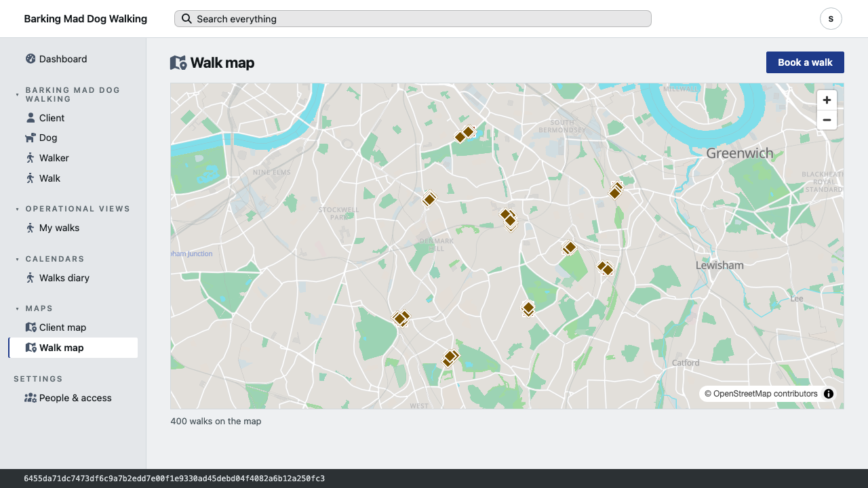
Task: Click the Client person icon
Action: [31, 118]
